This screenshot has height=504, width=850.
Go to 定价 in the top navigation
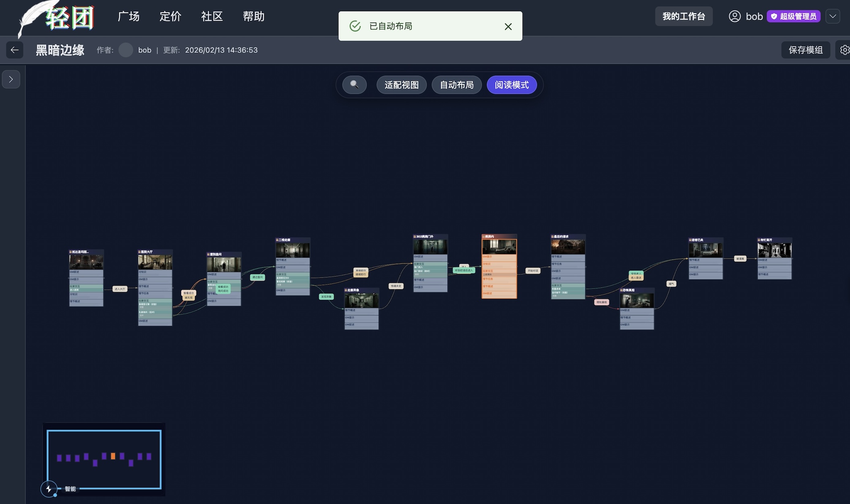point(170,17)
